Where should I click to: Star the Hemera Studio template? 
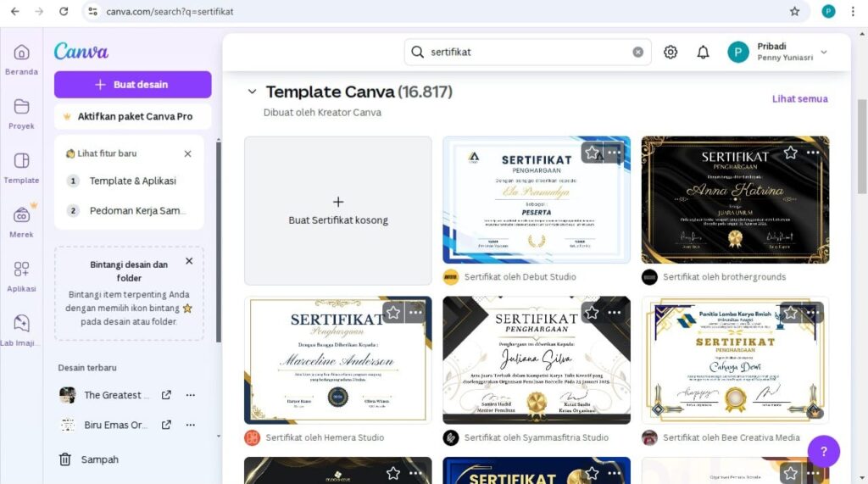coord(393,313)
